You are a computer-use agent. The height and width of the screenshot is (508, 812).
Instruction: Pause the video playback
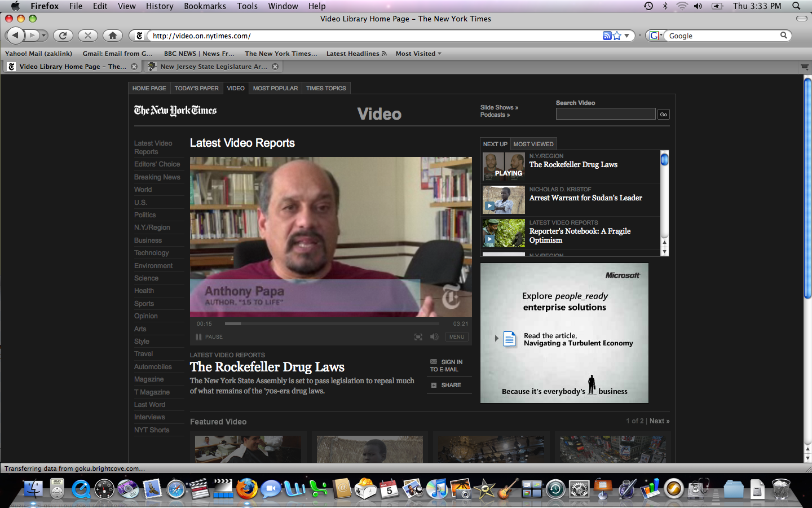[209, 337]
